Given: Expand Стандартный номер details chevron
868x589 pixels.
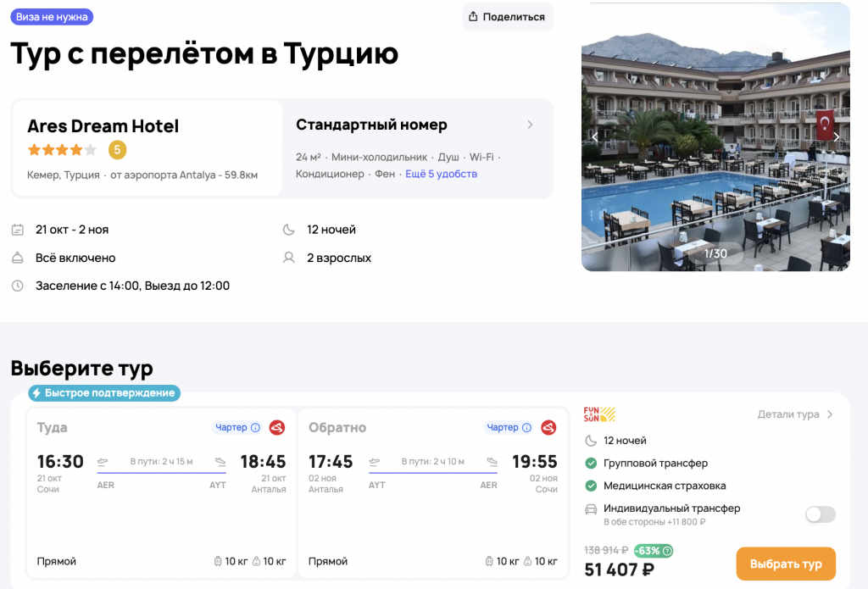Looking at the screenshot, I should pos(531,125).
